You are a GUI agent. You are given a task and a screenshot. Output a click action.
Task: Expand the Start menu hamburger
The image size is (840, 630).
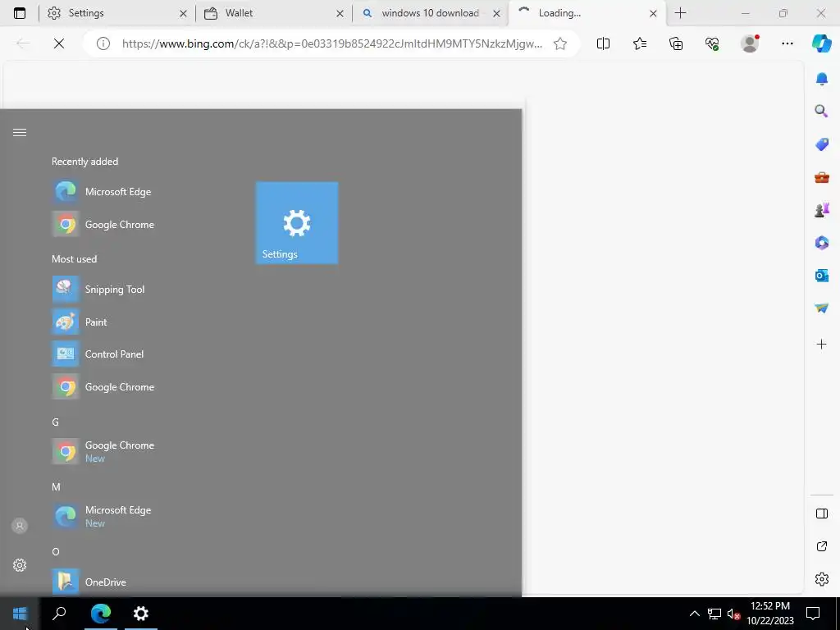tap(20, 132)
